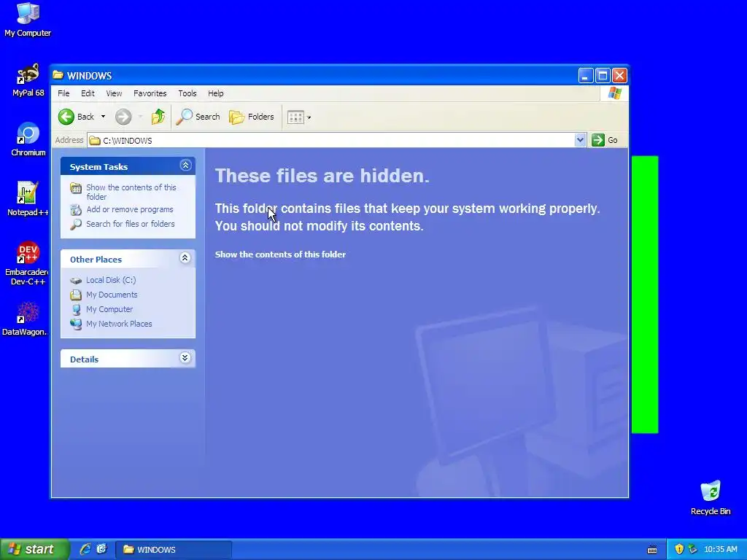The width and height of the screenshot is (747, 560).
Task: Open the Help menu
Action: tap(215, 93)
